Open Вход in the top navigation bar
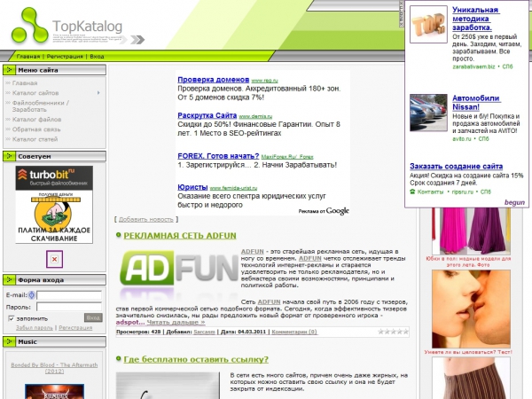 tap(97, 57)
